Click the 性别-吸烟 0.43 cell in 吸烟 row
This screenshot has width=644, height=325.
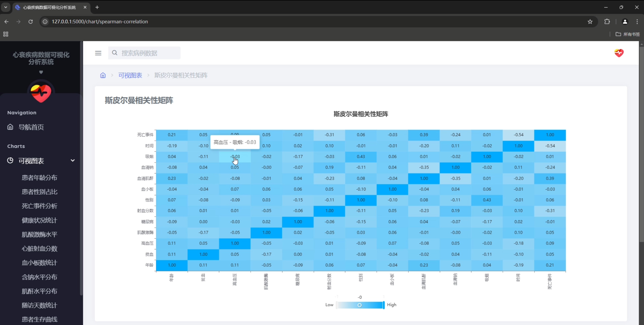coord(361,157)
